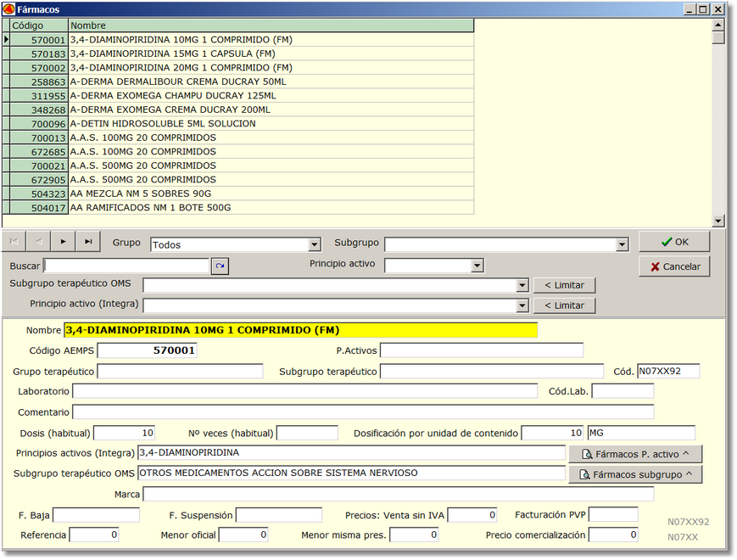Select row 672685 A.A.S. 100MG 20 COMPRIMIDOS

click(238, 151)
